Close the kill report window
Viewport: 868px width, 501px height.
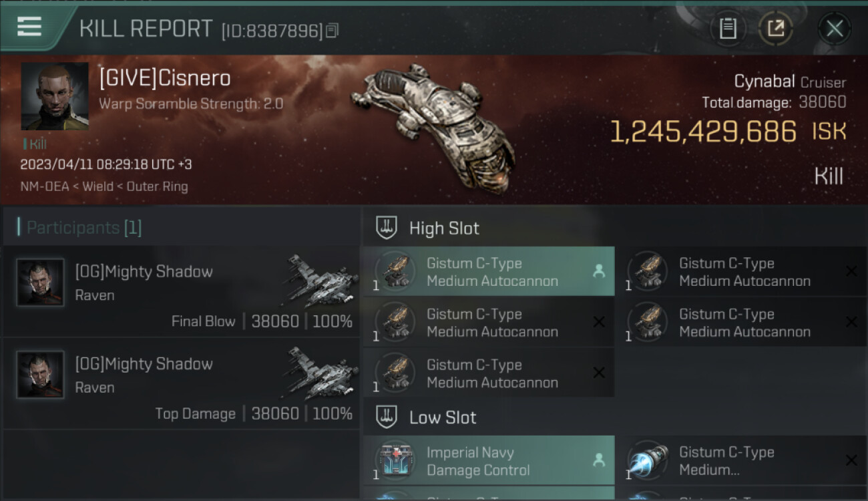tap(834, 29)
